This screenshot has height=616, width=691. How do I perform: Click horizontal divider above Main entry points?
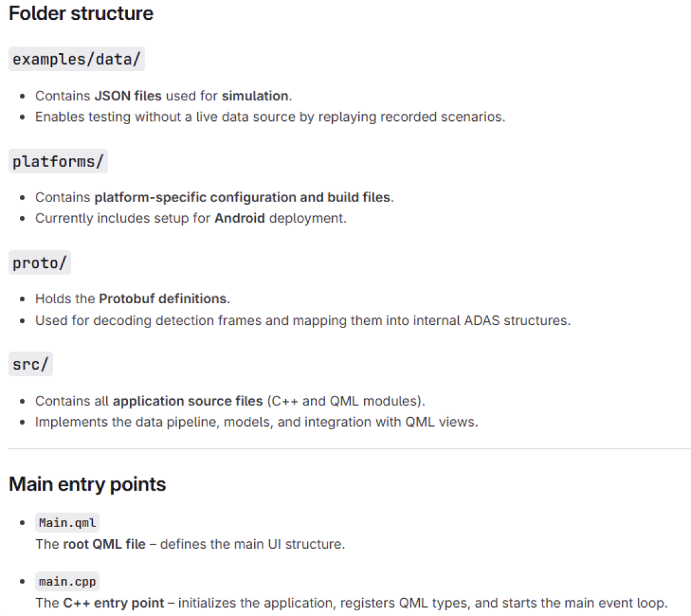(x=349, y=448)
